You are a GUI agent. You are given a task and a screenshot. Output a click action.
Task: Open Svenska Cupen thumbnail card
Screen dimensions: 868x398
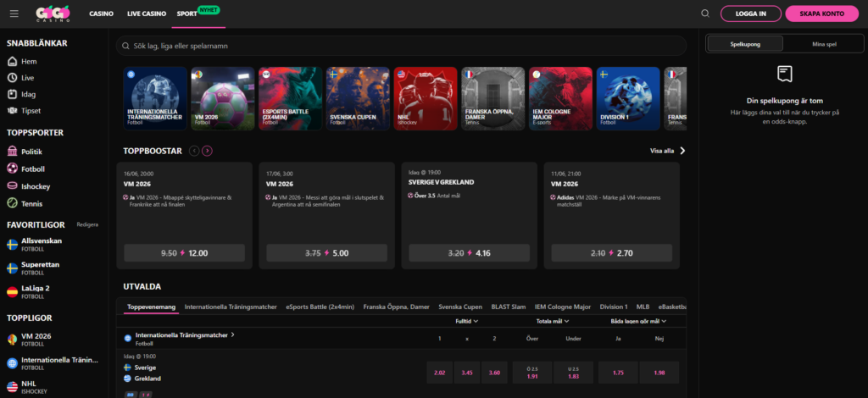pyautogui.click(x=358, y=98)
